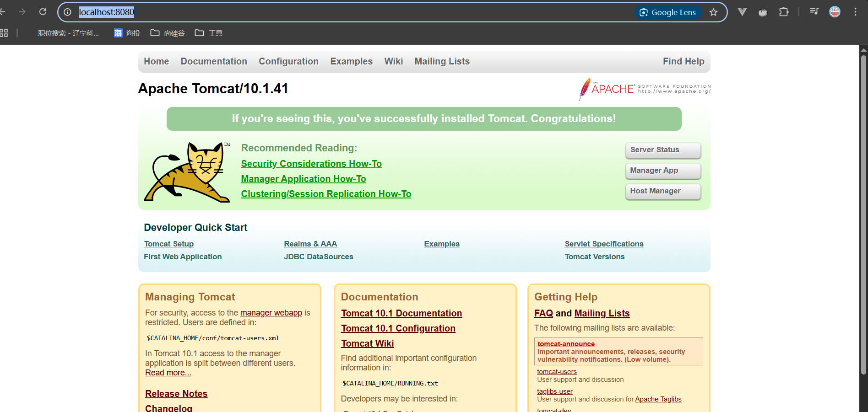Open Security Considerations How-To link
The image size is (868, 412).
tap(311, 164)
